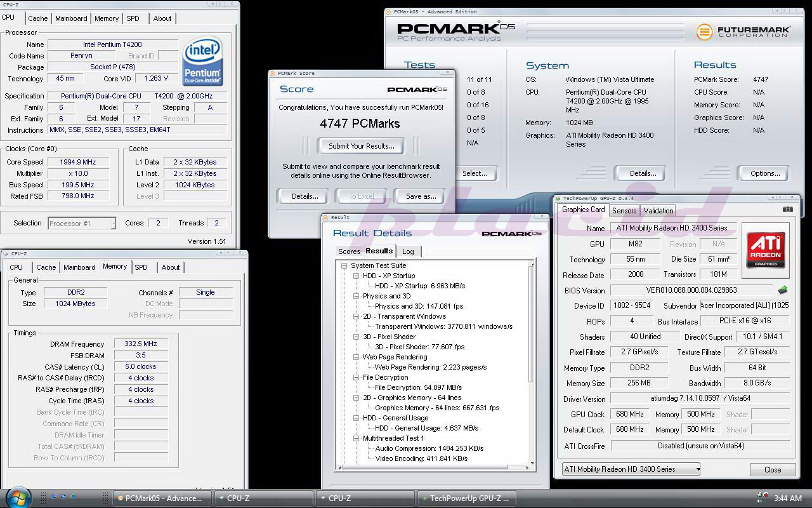The width and height of the screenshot is (812, 508).
Task: Click the DRAM Frequency value 332.5 MHz
Action: [x=141, y=344]
